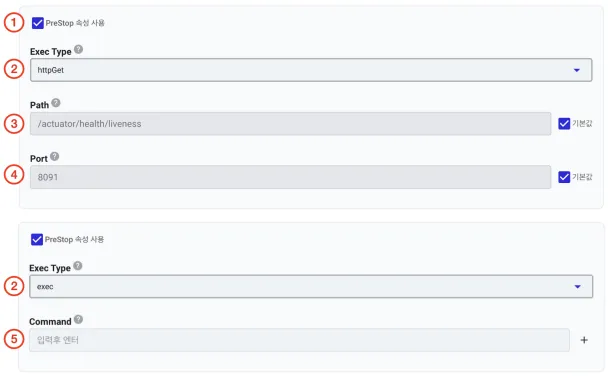Open the httpGet Exec Type dropdown
The width and height of the screenshot is (608, 377).
(311, 70)
